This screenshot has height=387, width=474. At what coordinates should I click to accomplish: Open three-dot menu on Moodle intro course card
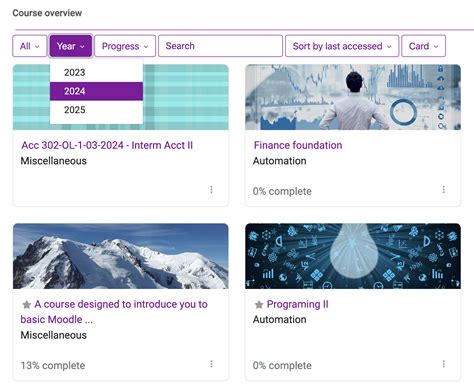[x=211, y=364]
